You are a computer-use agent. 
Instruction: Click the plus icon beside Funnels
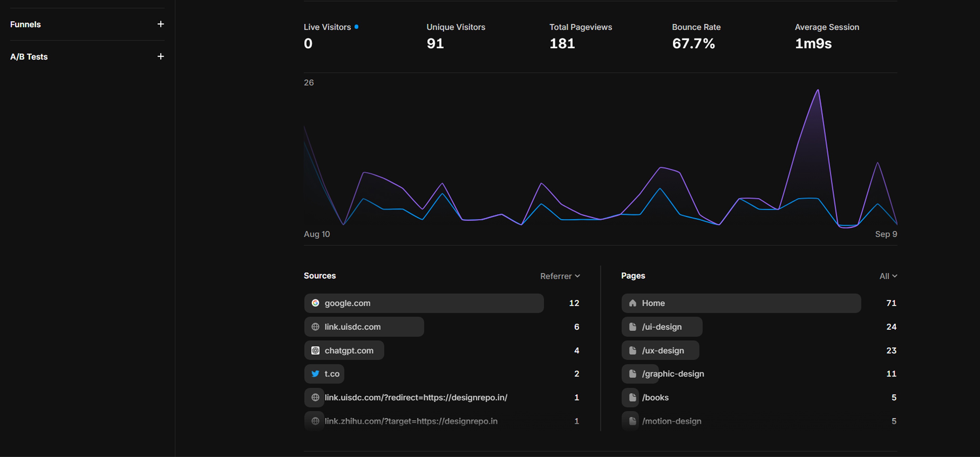[x=161, y=24]
